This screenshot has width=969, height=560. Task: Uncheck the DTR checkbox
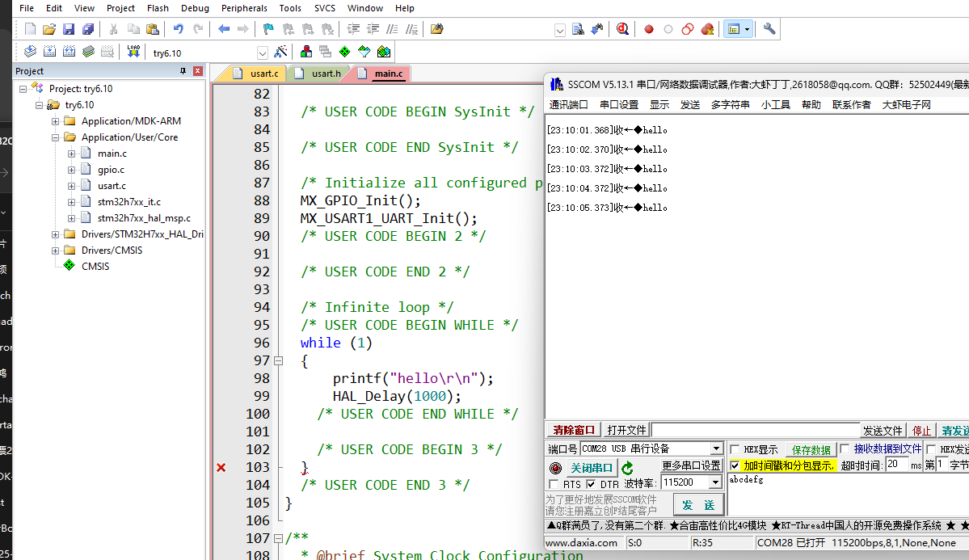click(x=591, y=484)
